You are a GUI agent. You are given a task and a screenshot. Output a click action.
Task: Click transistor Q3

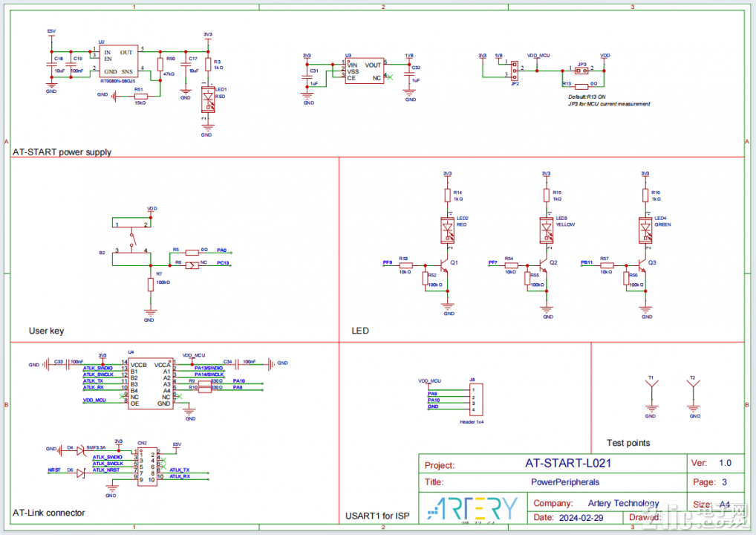coord(642,266)
